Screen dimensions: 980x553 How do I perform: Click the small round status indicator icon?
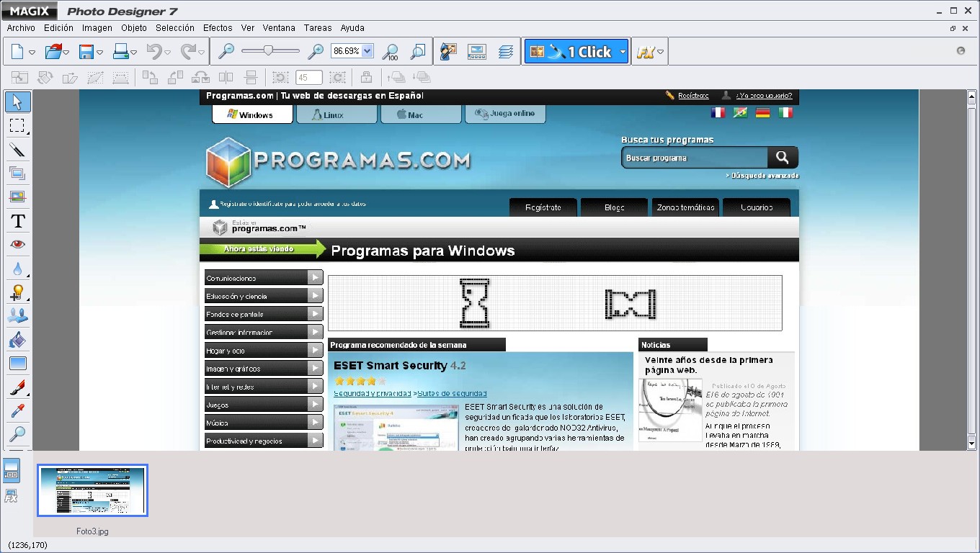tap(961, 51)
